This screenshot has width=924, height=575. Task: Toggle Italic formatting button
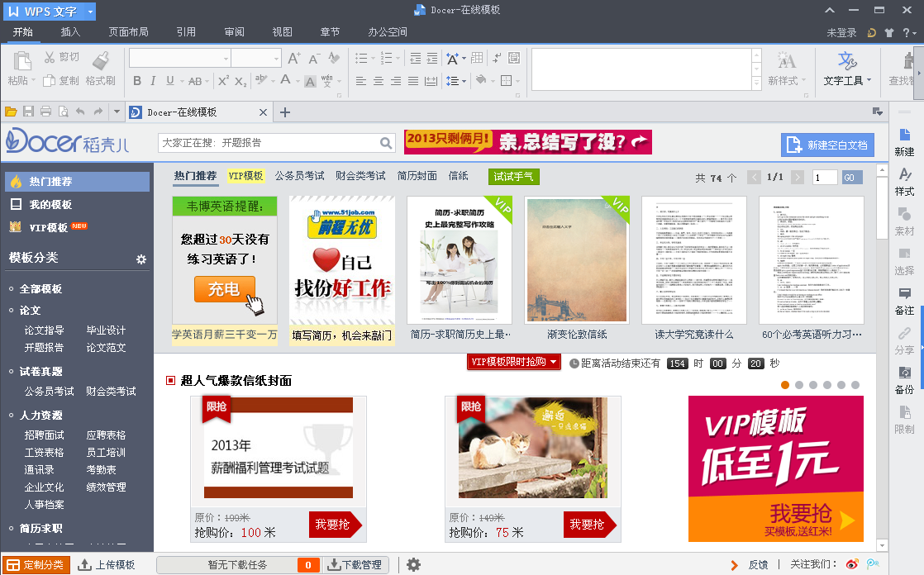click(154, 81)
